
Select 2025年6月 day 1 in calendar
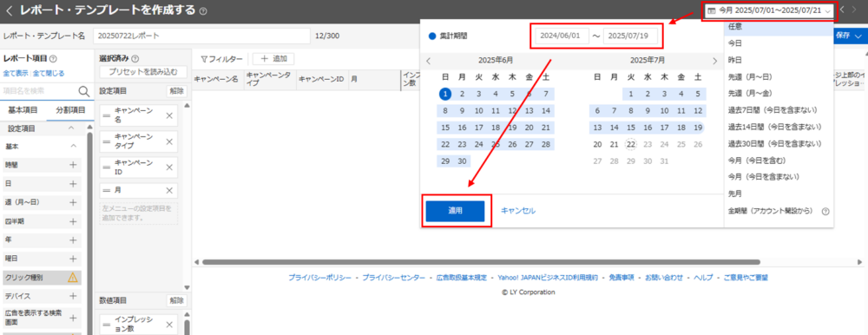pos(445,94)
